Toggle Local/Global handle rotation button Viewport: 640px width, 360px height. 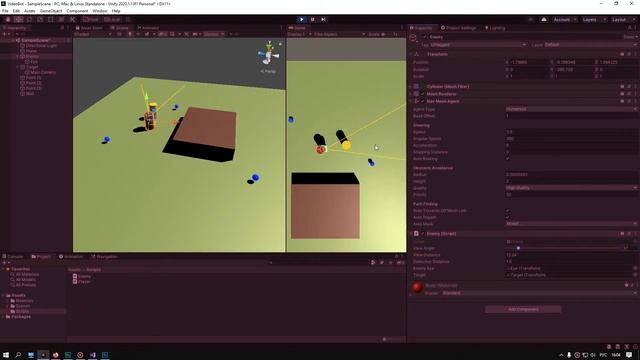(112, 20)
